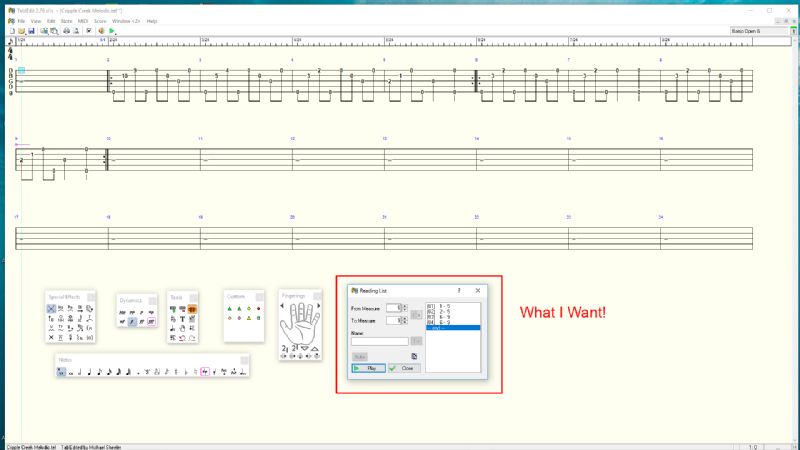Click the hand diagram in Fingerings

(301, 323)
